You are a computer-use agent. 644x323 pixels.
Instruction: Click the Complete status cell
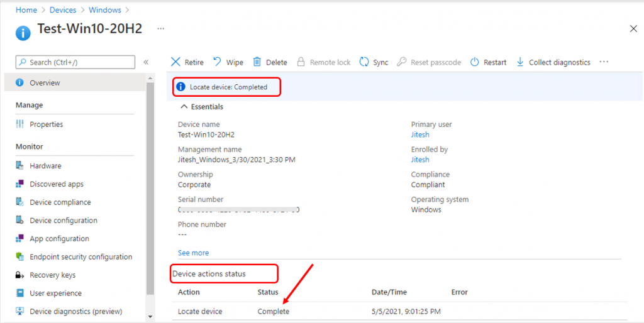274,312
